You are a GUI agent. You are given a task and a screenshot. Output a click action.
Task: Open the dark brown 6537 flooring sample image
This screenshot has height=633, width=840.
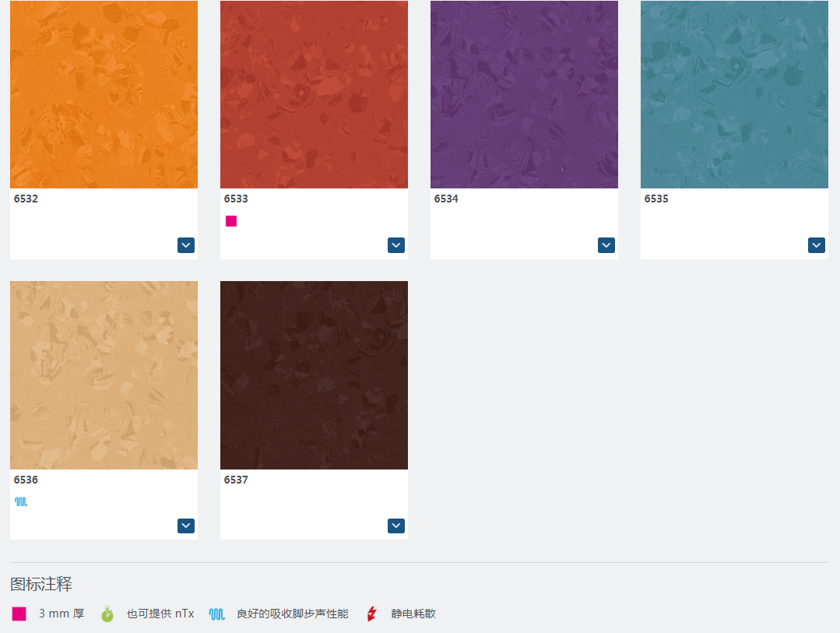tap(314, 375)
